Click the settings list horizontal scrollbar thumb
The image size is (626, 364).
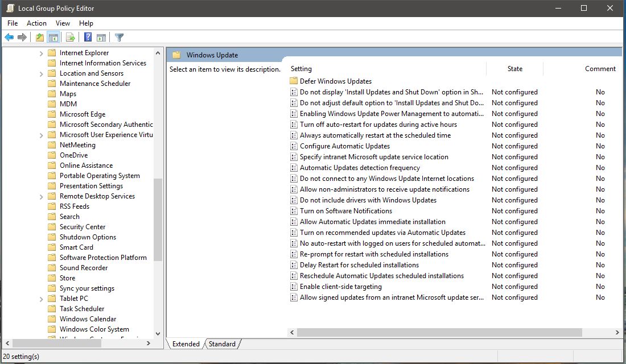[439, 332]
